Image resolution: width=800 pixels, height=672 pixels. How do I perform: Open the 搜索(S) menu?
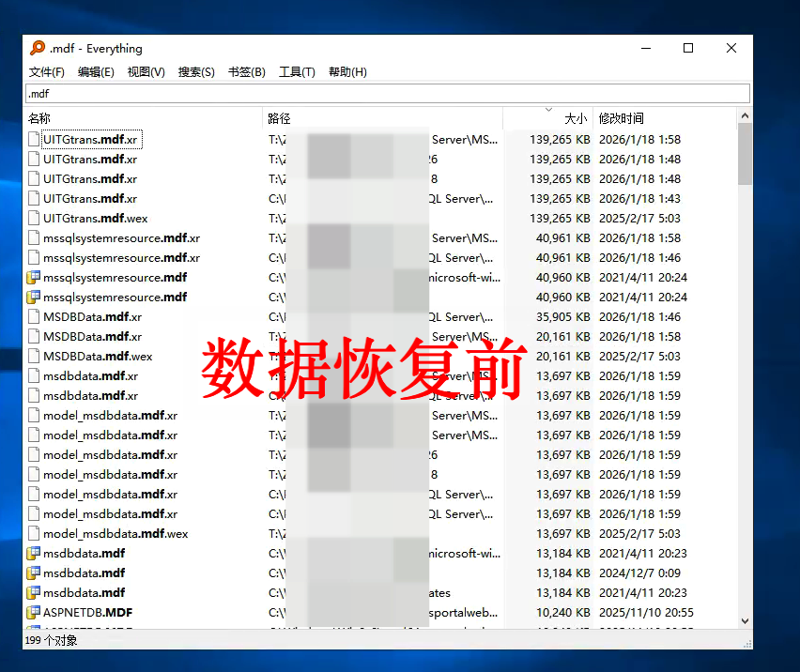pyautogui.click(x=196, y=72)
